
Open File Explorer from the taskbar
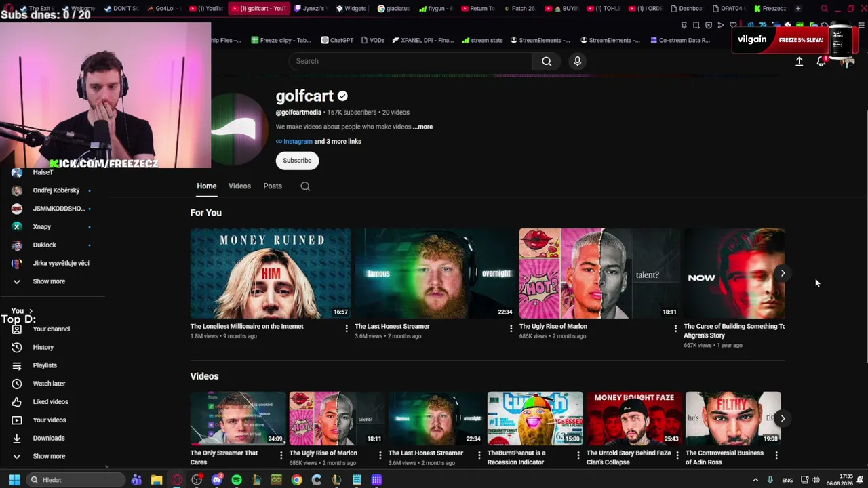[x=157, y=480]
